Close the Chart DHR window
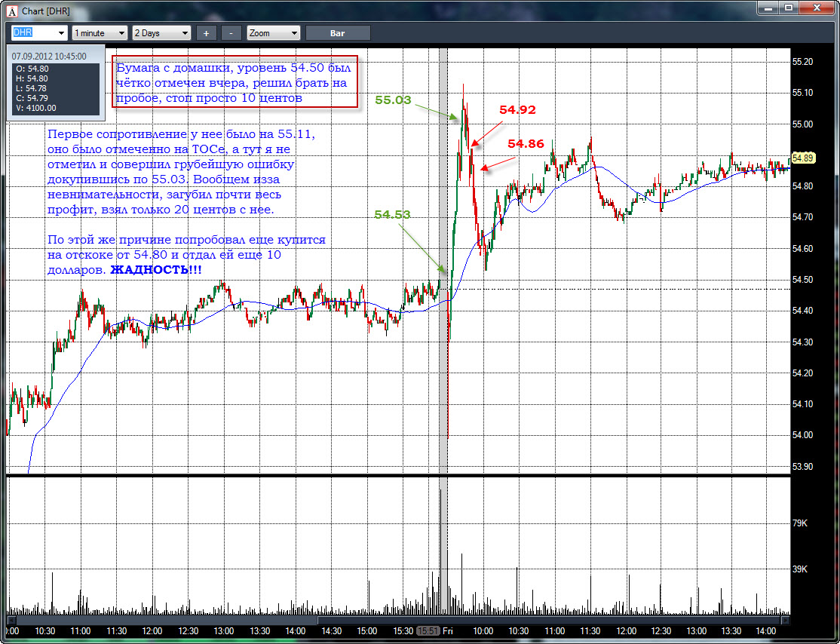Image resolution: width=840 pixels, height=644 pixels. [817, 8]
